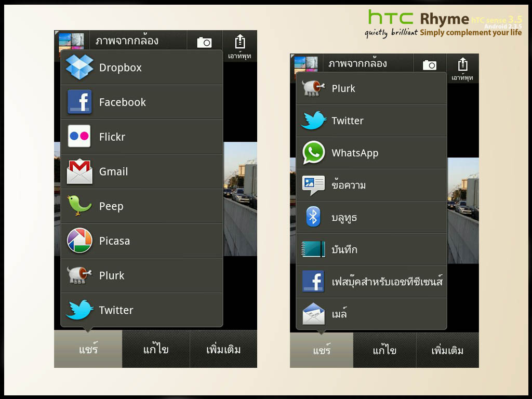Tap the street photo on right phone
532x399 pixels.
(463, 210)
